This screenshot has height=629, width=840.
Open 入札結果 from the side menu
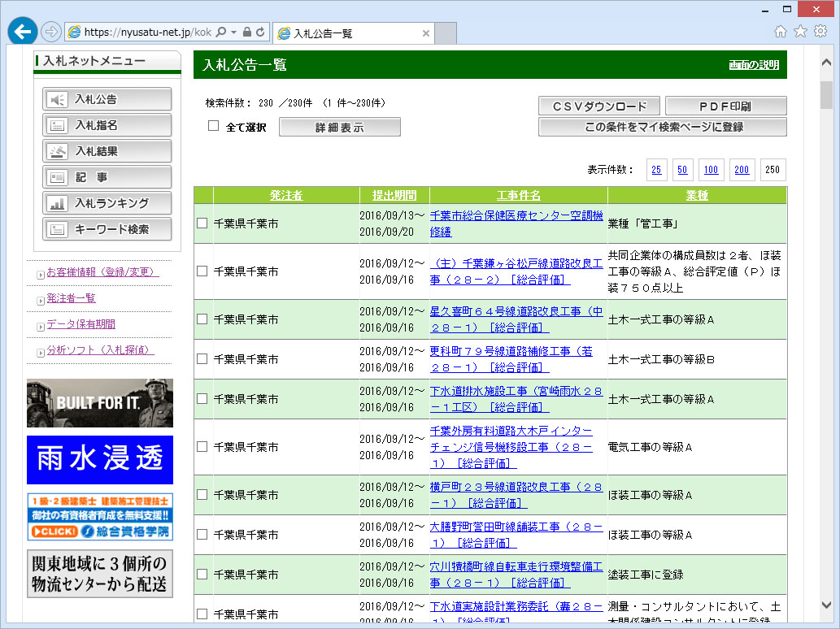coord(107,151)
